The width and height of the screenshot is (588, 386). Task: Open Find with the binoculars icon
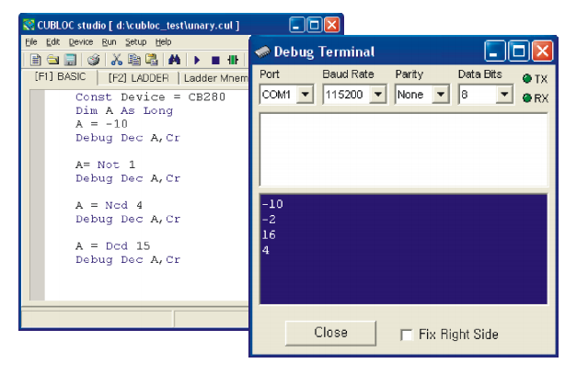174,60
